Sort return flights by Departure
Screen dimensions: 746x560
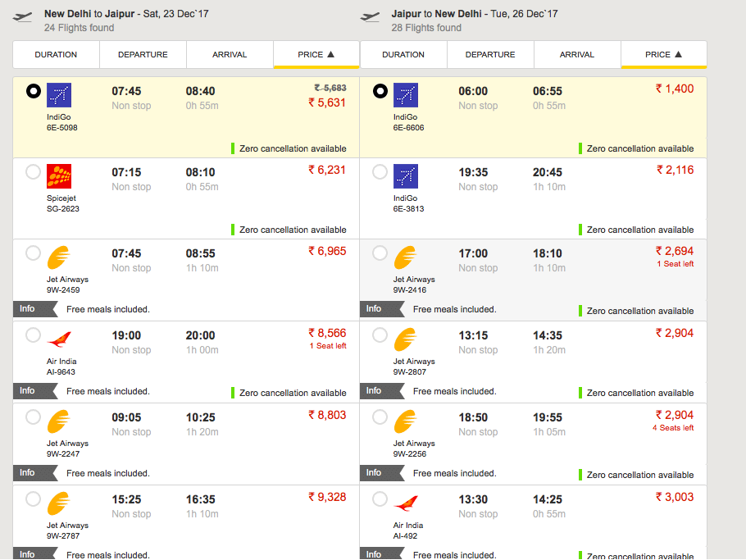click(x=490, y=55)
